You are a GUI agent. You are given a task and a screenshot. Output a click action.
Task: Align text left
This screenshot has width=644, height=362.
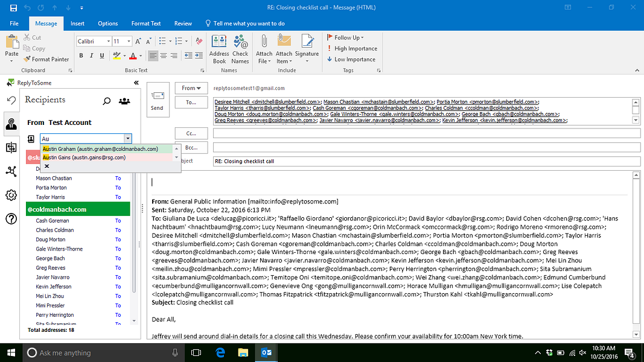[x=153, y=56]
